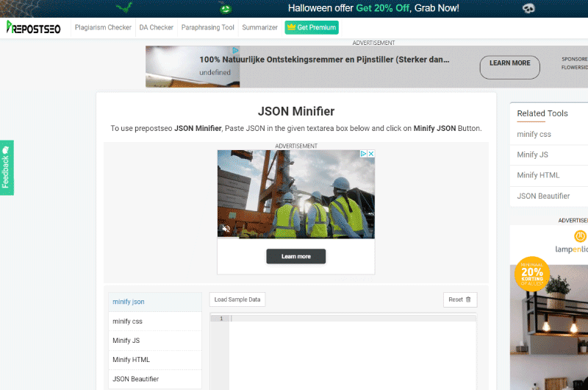Click the construction workers ad video
588x390 pixels.
pyautogui.click(x=296, y=194)
